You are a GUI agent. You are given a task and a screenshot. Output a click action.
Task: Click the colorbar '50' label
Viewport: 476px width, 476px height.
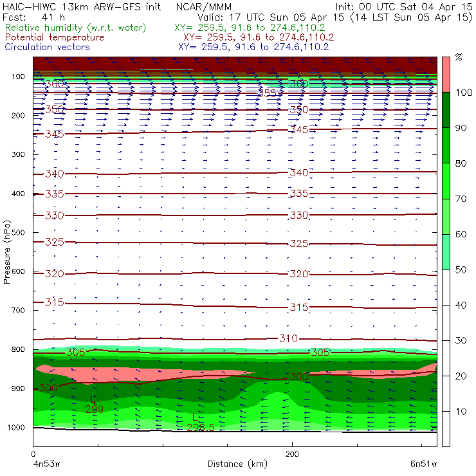pos(461,270)
